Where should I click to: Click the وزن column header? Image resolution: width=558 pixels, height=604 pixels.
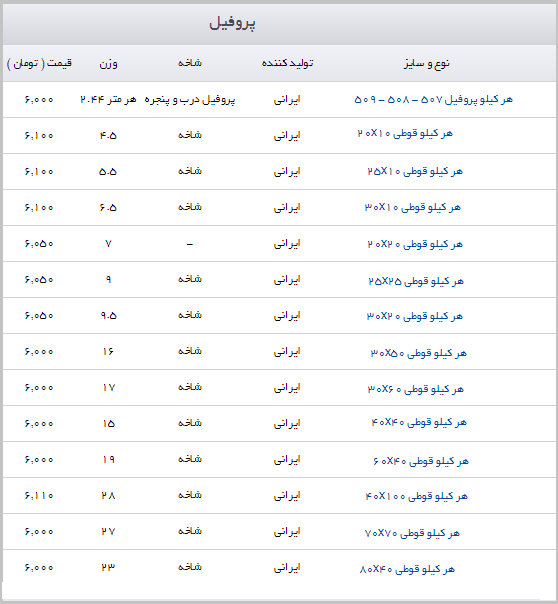coord(108,64)
